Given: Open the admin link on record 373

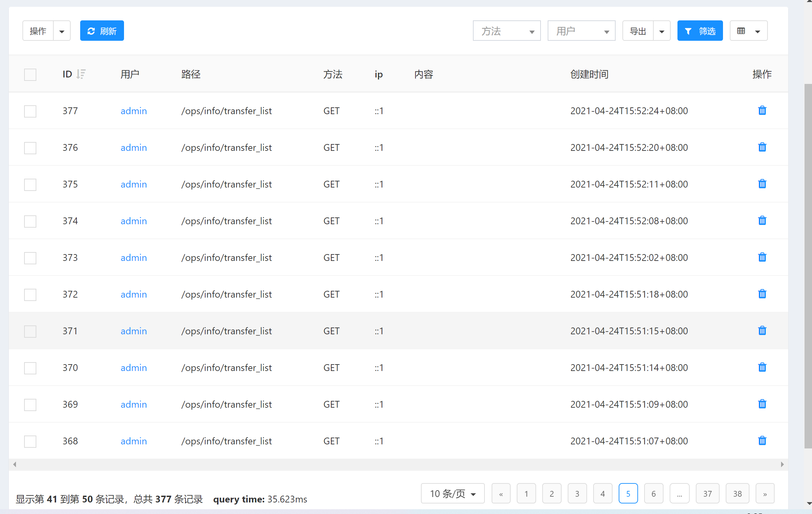Looking at the screenshot, I should point(134,257).
